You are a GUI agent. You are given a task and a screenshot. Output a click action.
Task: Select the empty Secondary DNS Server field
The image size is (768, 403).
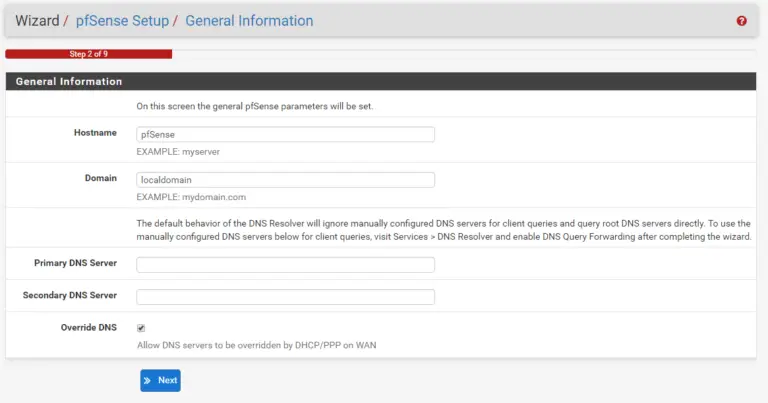pos(286,297)
